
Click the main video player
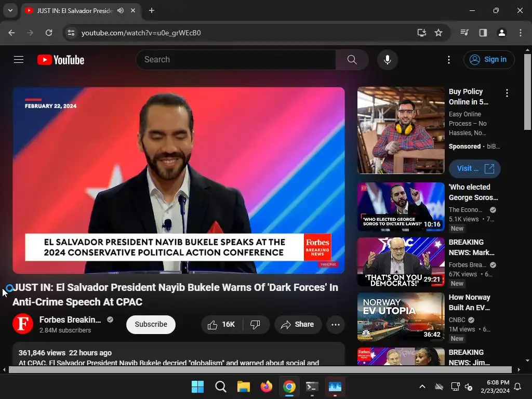tap(179, 180)
